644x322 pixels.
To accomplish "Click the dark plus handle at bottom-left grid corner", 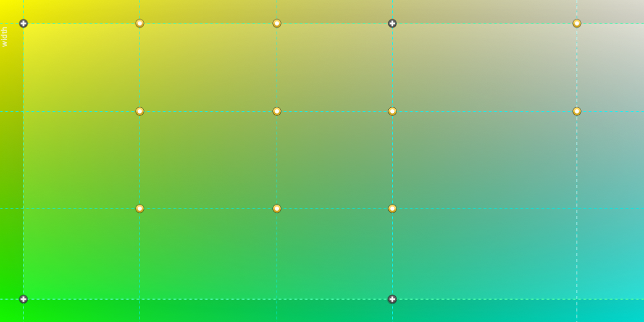I will pyautogui.click(x=23, y=299).
